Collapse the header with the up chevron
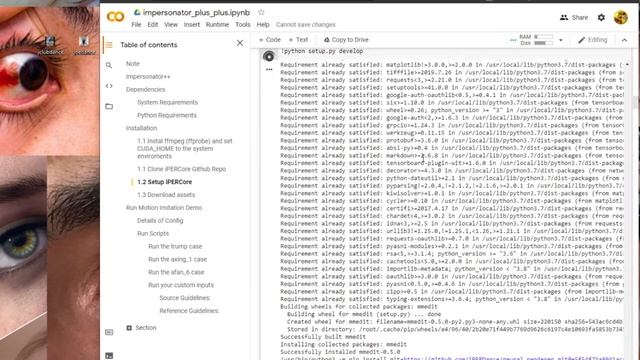640x360 pixels. click(x=624, y=40)
